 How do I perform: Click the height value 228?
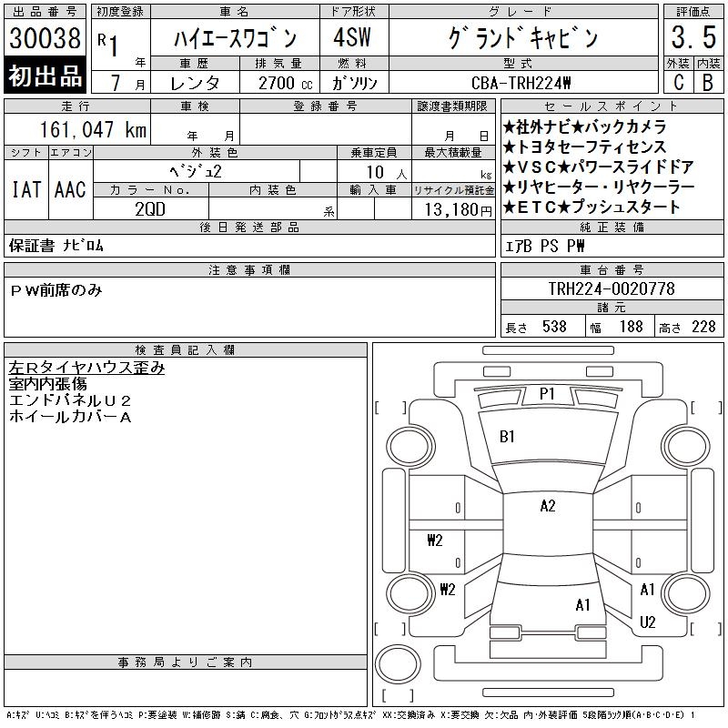pyautogui.click(x=703, y=327)
